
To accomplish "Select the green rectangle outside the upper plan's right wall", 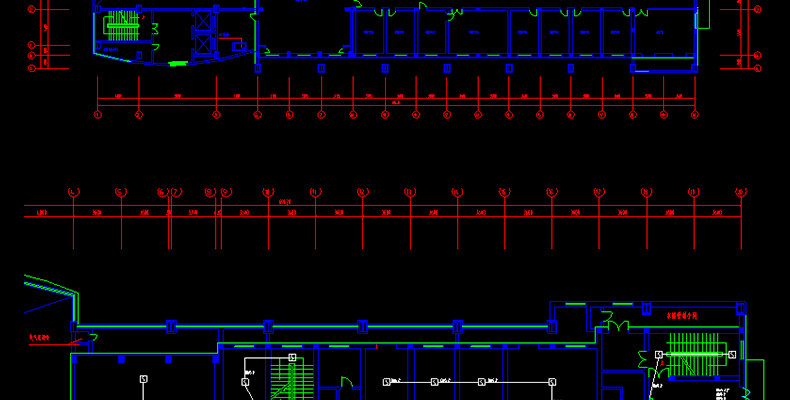I will tap(703, 14).
